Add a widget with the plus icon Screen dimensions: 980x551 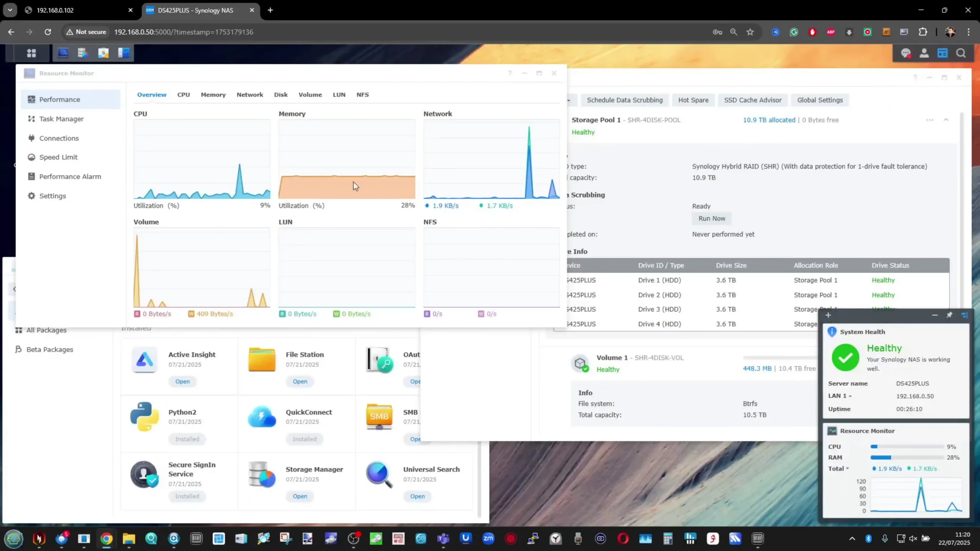click(x=828, y=315)
